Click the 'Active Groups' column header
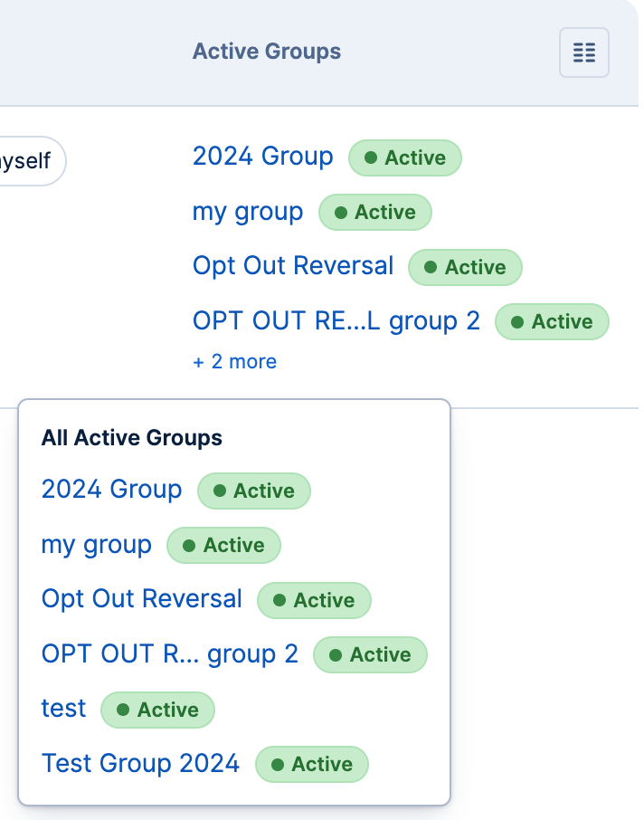 pyautogui.click(x=266, y=52)
